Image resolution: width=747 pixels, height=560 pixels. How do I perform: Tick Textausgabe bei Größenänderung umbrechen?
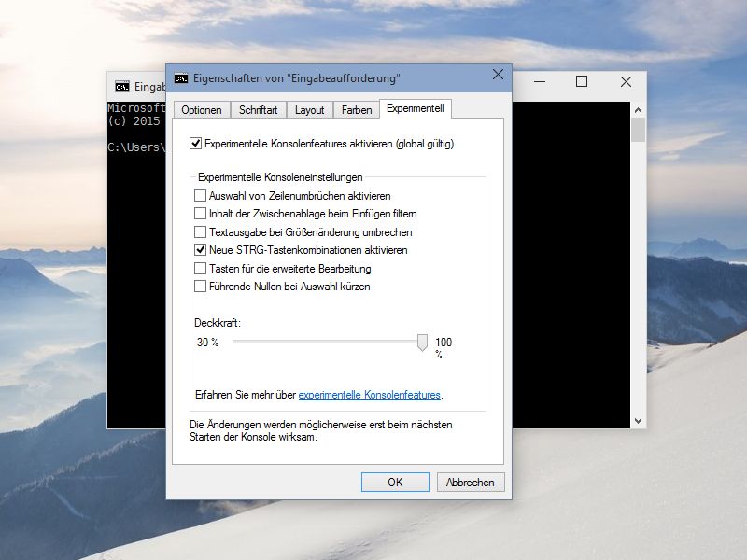[x=200, y=231]
